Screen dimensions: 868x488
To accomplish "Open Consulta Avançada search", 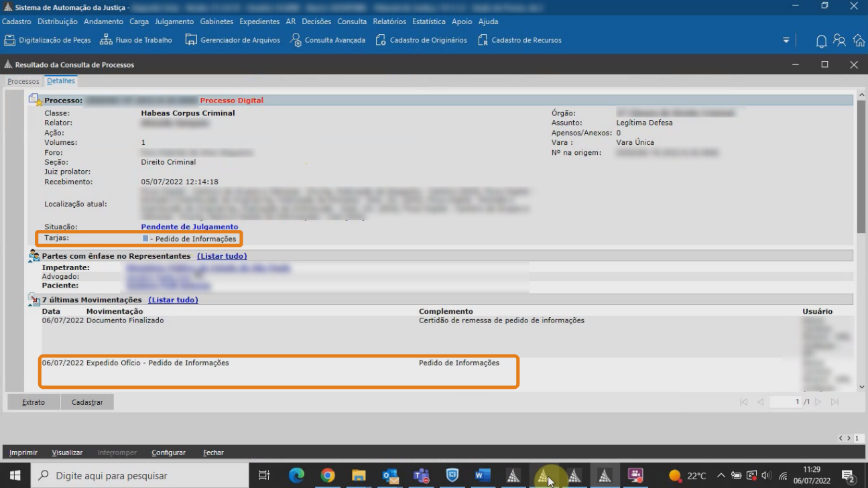I will (x=328, y=40).
